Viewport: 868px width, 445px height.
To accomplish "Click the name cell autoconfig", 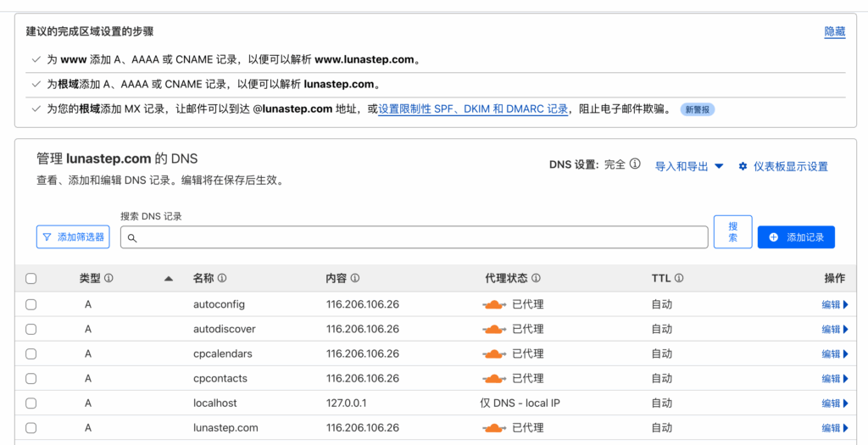I will coord(219,304).
